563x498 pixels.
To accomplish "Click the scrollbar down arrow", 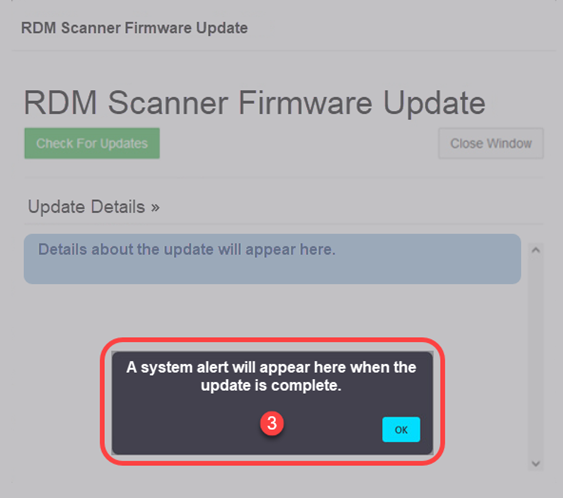I will [x=536, y=464].
